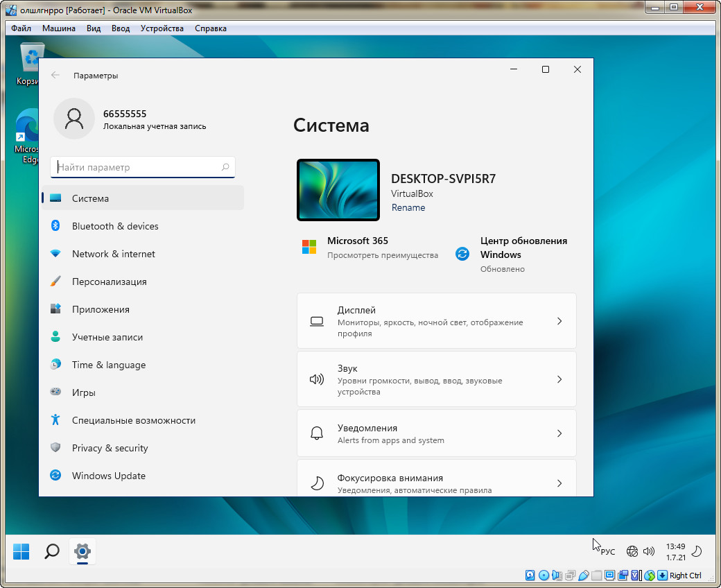Select Персонализация brush icon
This screenshot has height=588, width=721.
56,282
